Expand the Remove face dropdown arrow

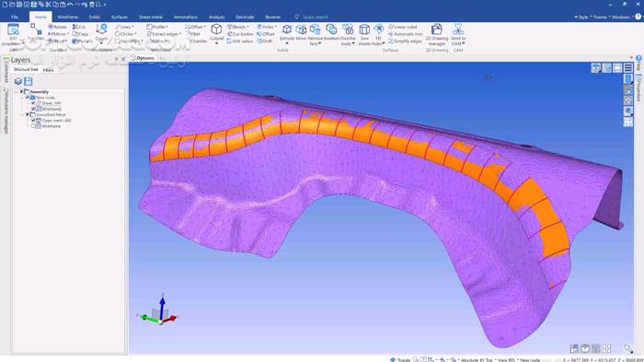319,43
